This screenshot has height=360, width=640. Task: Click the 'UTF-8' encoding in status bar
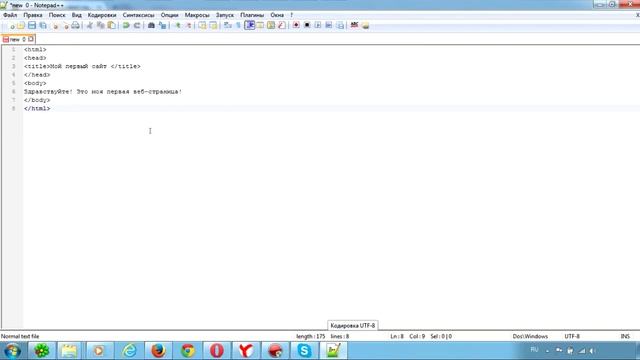pyautogui.click(x=572, y=336)
